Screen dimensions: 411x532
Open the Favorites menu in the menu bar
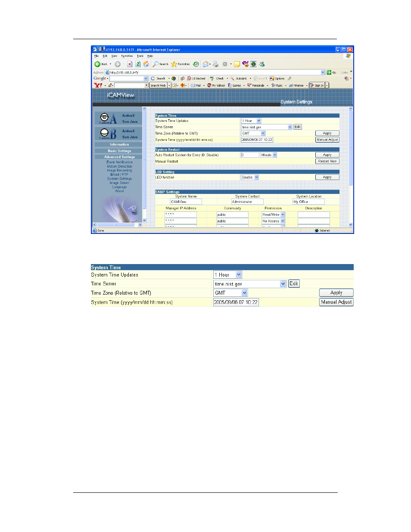127,56
